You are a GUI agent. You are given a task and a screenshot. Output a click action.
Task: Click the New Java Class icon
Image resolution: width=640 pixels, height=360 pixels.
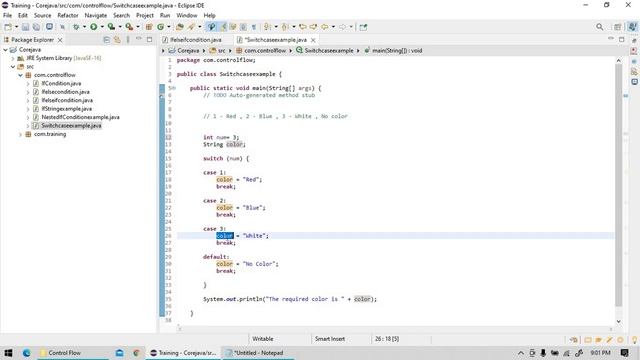pyautogui.click(x=160, y=27)
